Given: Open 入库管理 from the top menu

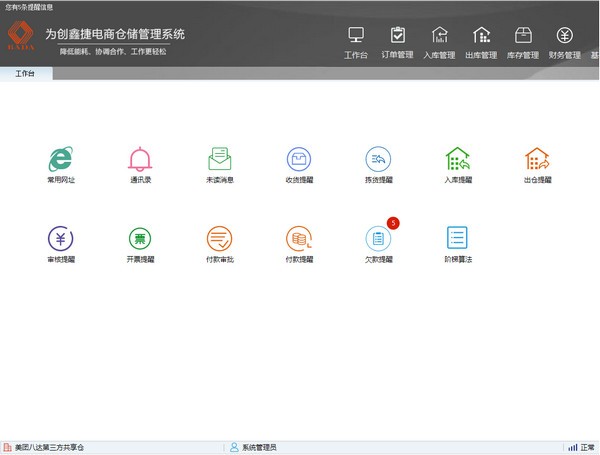Looking at the screenshot, I should tap(439, 42).
